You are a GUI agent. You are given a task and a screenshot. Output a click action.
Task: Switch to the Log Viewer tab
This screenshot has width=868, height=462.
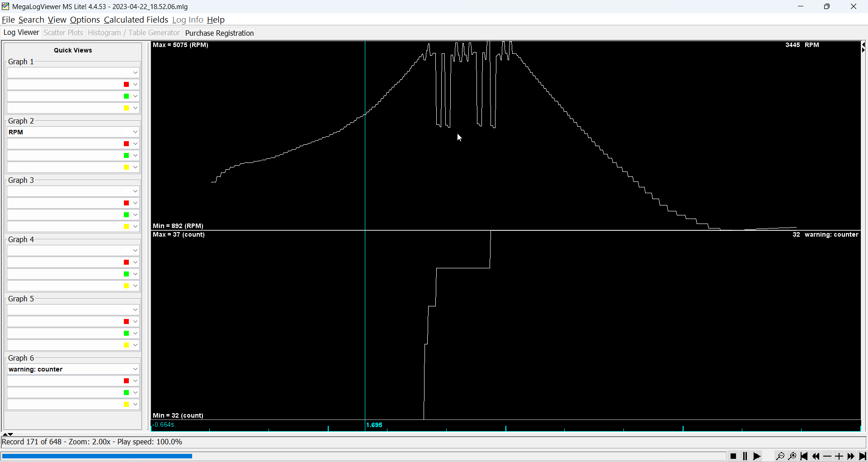(x=21, y=33)
